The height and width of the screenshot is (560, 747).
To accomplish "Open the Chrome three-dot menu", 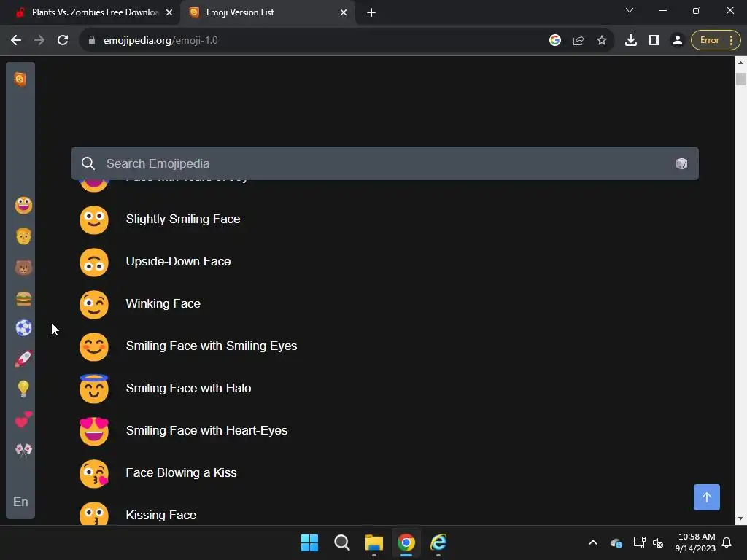I will [x=731, y=41].
